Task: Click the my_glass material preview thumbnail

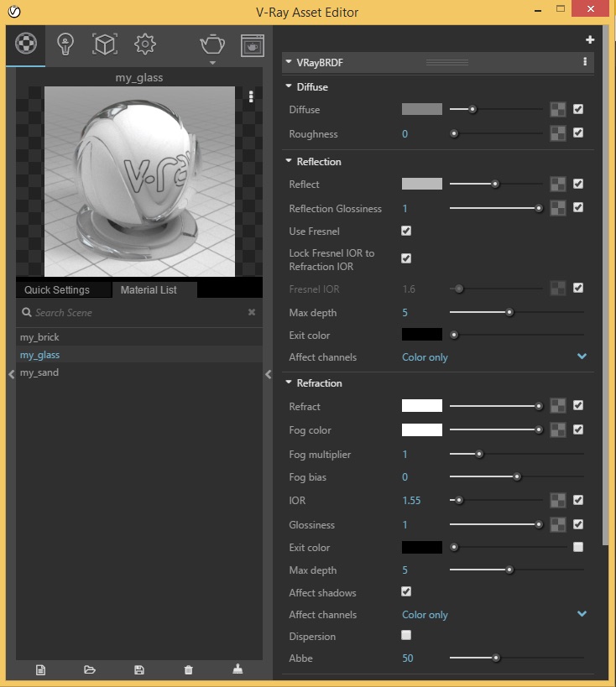Action: point(139,181)
